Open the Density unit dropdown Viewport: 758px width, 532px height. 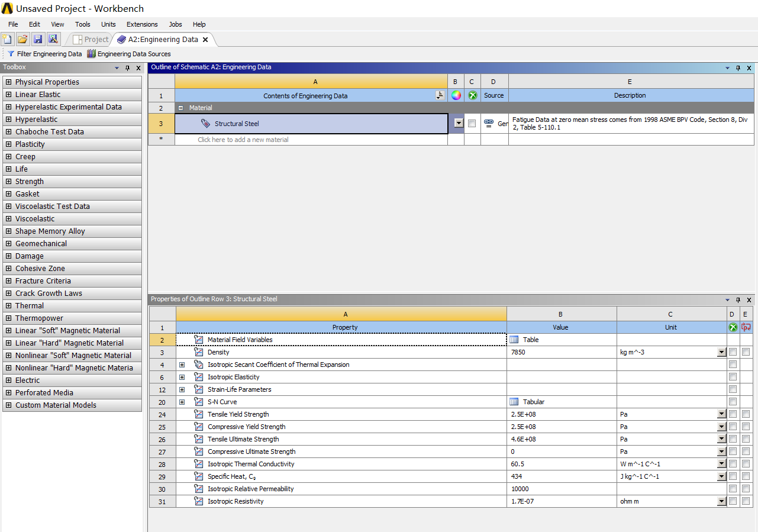click(x=721, y=352)
